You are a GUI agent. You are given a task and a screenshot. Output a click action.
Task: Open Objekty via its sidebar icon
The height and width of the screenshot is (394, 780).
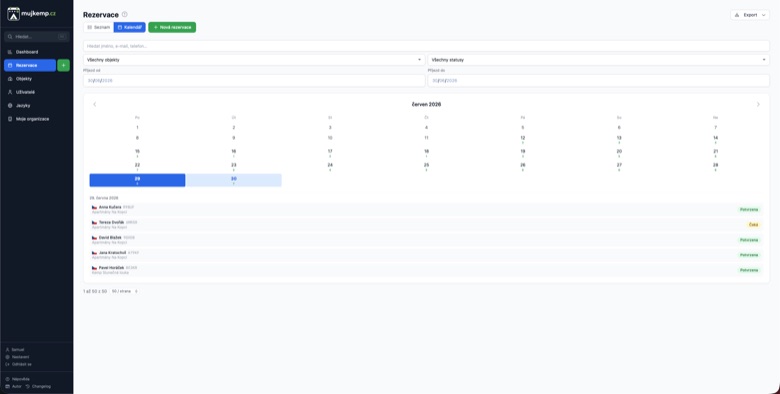(x=10, y=79)
